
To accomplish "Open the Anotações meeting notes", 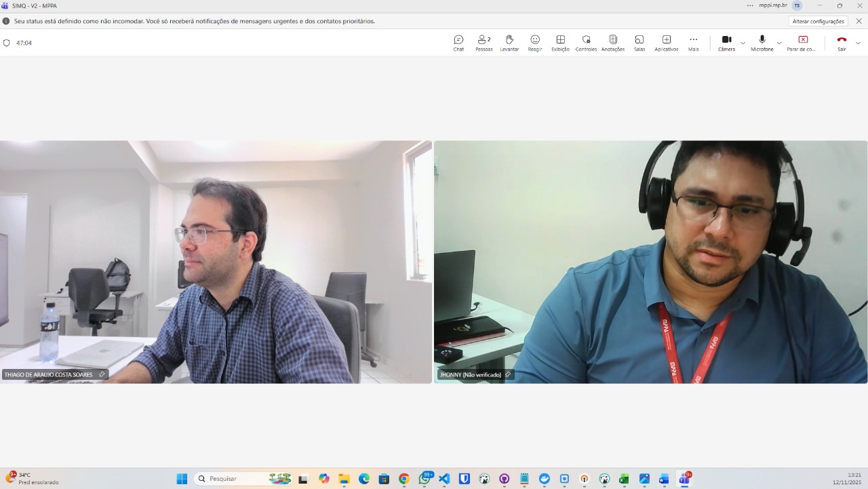I will click(612, 43).
